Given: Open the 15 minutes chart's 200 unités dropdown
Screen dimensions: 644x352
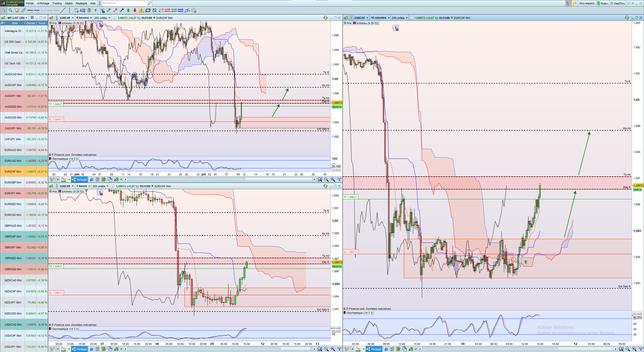Looking at the screenshot, I should click(x=400, y=18).
